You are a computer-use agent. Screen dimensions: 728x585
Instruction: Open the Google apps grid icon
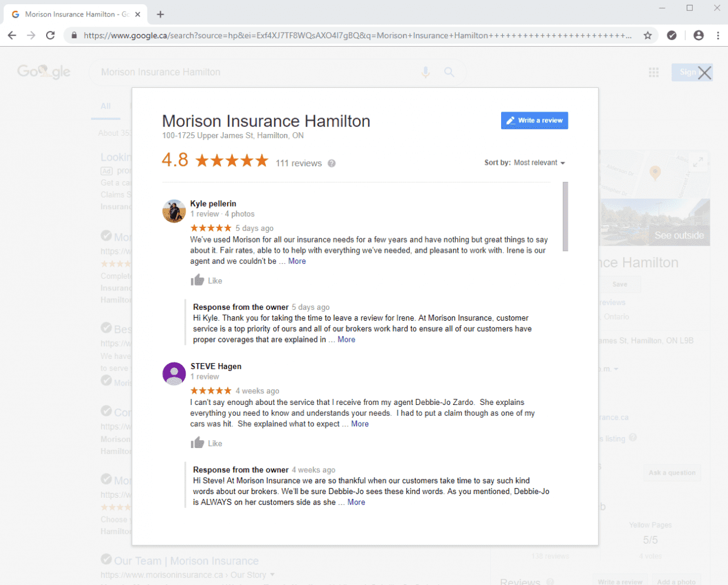click(x=653, y=72)
